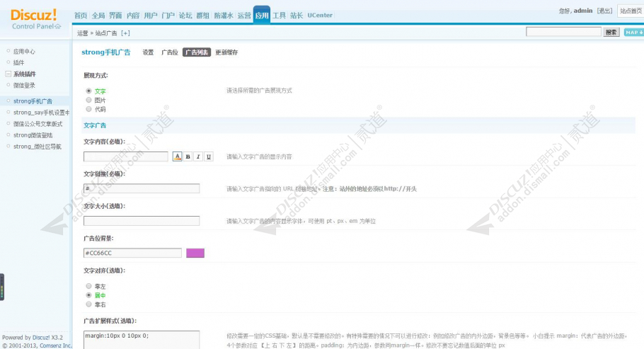Click the 运营 breadcrumb text
This screenshot has width=644, height=349.
(x=83, y=33)
